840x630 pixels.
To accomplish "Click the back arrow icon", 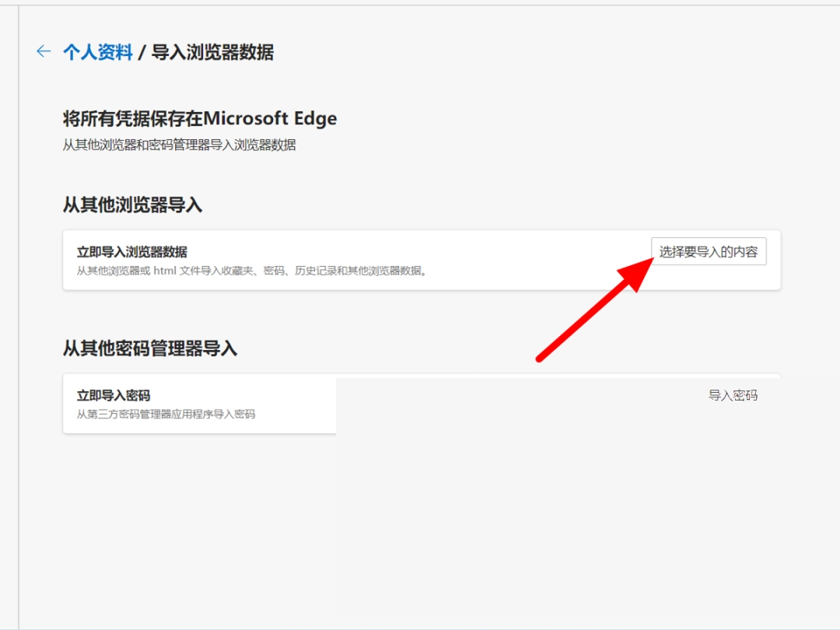I will pos(44,51).
